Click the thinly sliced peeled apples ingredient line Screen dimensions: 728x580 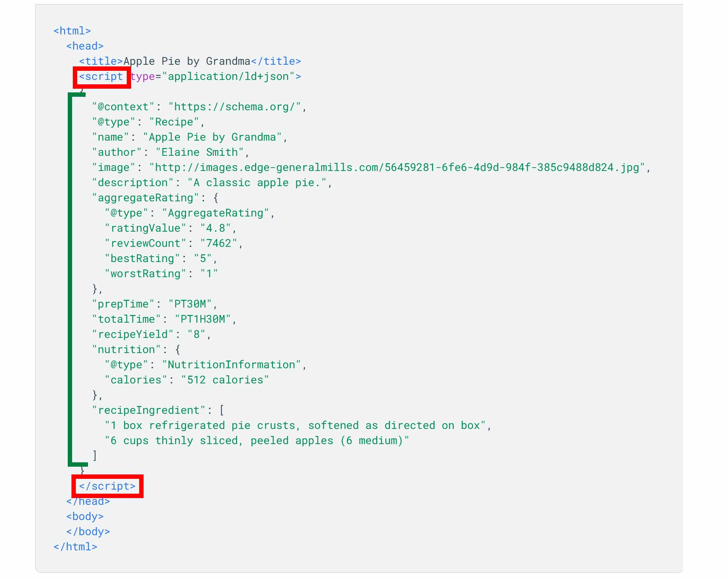pos(256,441)
